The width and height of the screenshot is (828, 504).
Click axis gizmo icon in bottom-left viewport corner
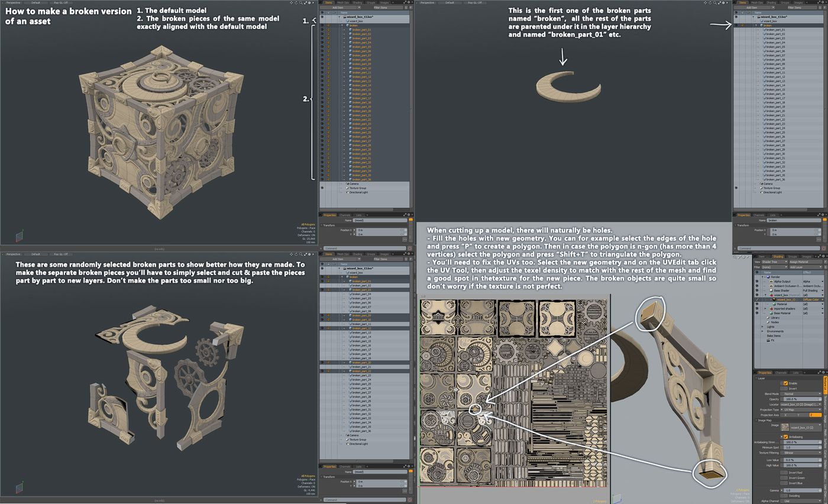(20, 487)
